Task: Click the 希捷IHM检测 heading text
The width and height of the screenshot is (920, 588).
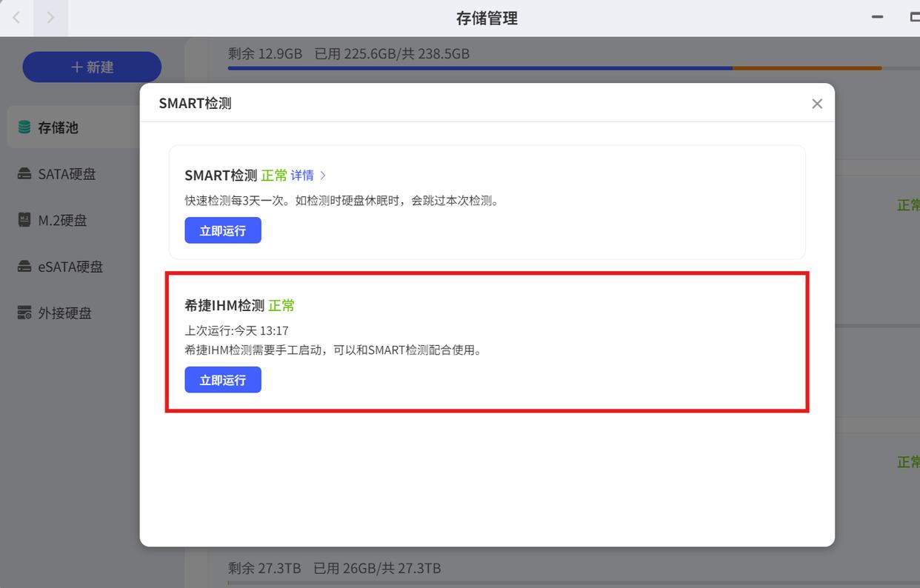Action: [224, 305]
